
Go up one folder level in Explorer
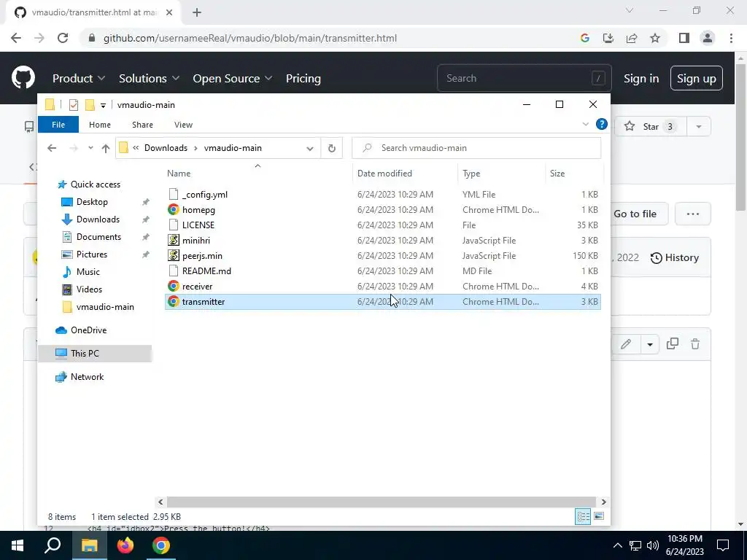105,148
